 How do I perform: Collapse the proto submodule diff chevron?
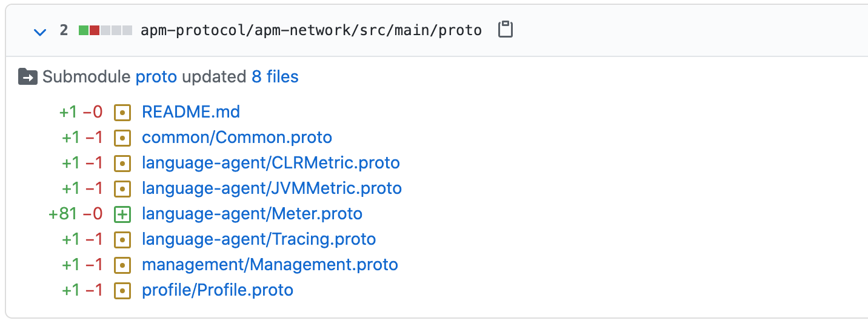click(x=40, y=31)
